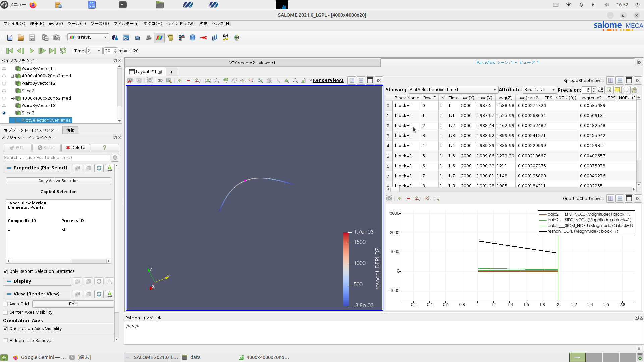Click the properties search field
The height and width of the screenshot is (362, 644).
pyautogui.click(x=56, y=158)
